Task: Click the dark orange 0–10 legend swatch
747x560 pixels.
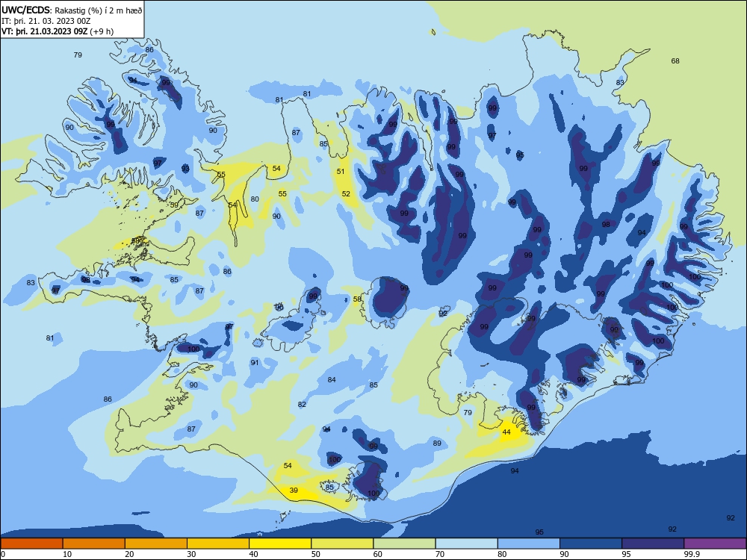Action: coord(31,544)
